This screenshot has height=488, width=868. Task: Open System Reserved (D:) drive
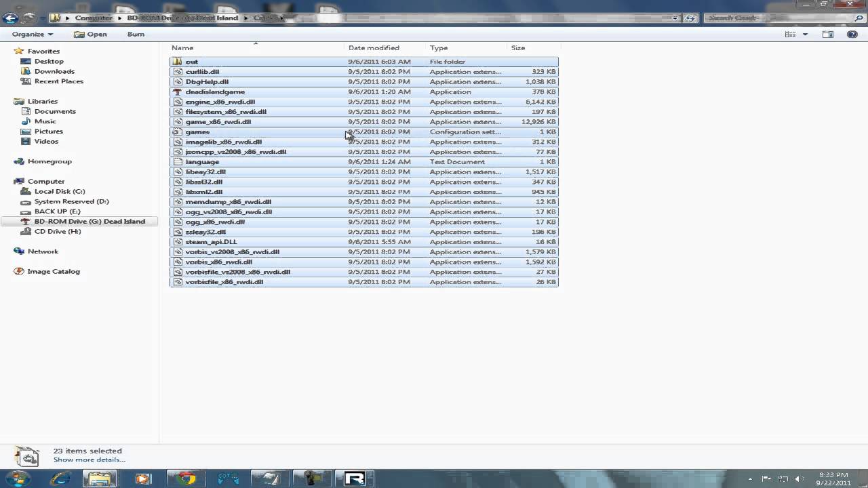[x=71, y=201]
